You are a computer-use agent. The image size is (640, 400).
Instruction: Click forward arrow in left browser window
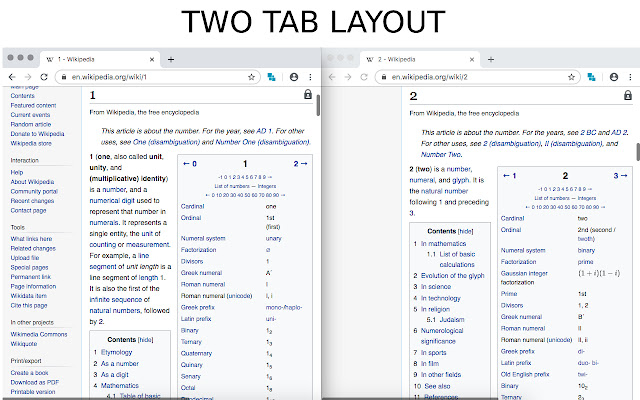click(28, 77)
